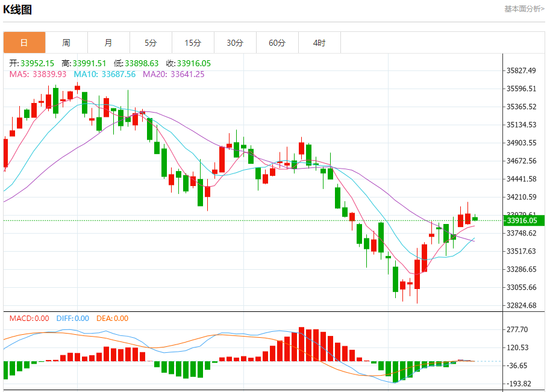Click the MACD axis value -36.65
Screen dimensions: 547x392
(517, 366)
